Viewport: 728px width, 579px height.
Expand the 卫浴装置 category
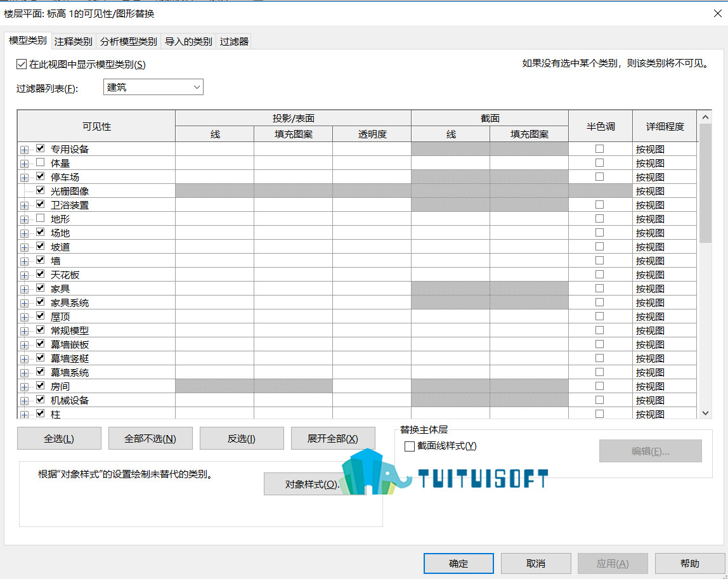[x=24, y=205]
